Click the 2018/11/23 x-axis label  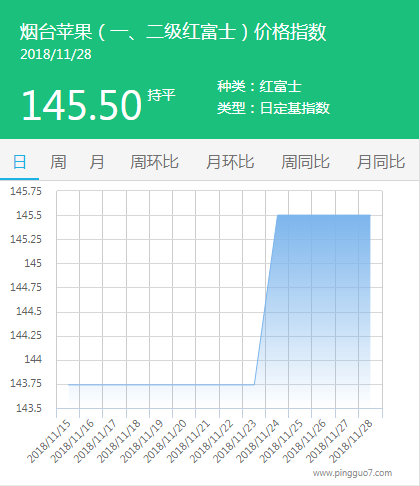pos(235,442)
